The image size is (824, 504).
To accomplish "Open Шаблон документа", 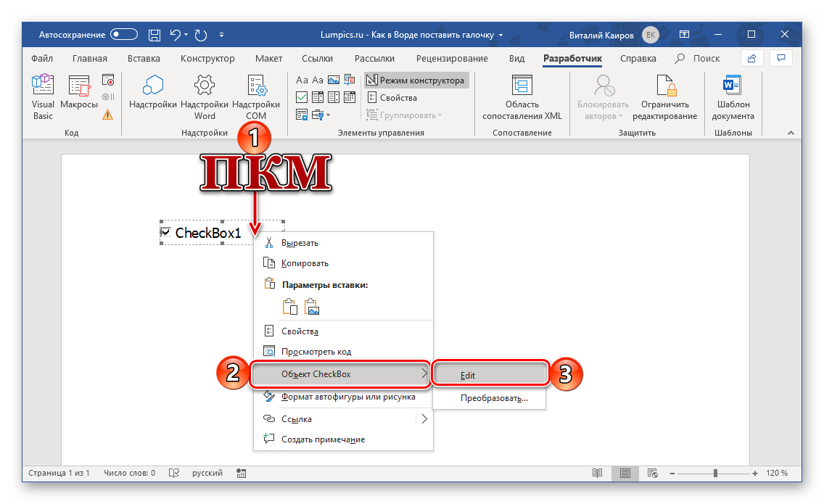I will [733, 97].
